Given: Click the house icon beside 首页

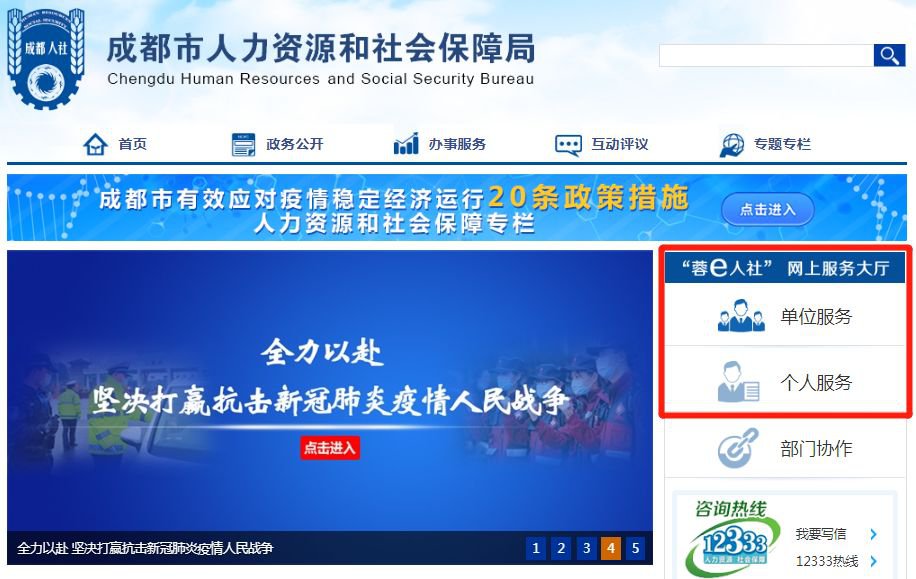Looking at the screenshot, I should tap(95, 144).
